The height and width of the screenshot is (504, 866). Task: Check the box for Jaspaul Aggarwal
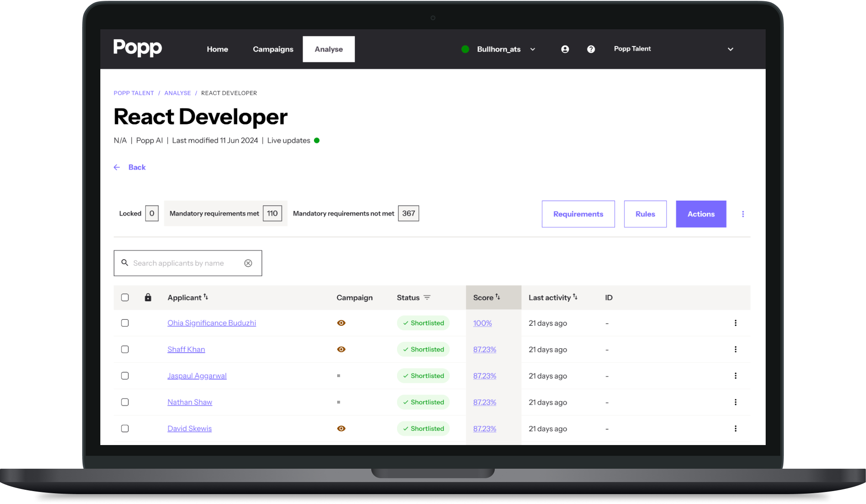[125, 376]
